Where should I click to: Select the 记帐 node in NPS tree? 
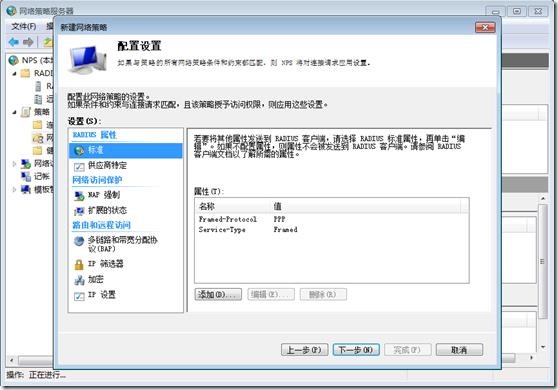(36, 176)
